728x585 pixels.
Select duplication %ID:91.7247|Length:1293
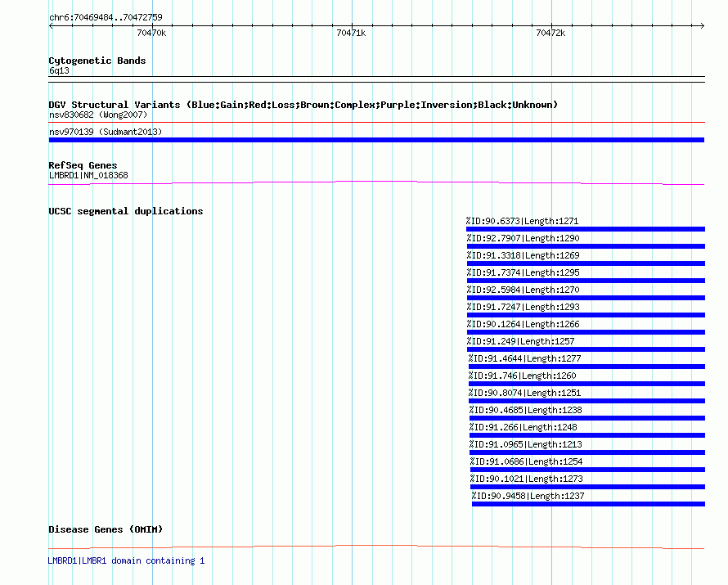click(523, 307)
